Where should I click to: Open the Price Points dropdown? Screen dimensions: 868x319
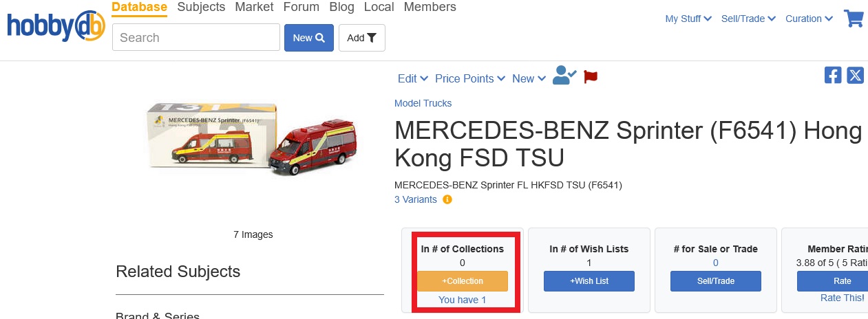tap(470, 78)
